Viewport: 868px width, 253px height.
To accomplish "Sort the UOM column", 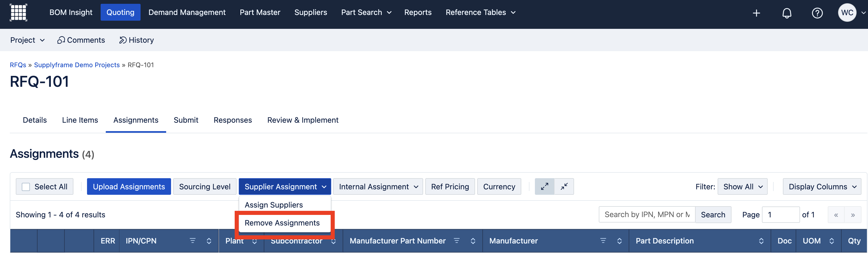I will [x=832, y=241].
